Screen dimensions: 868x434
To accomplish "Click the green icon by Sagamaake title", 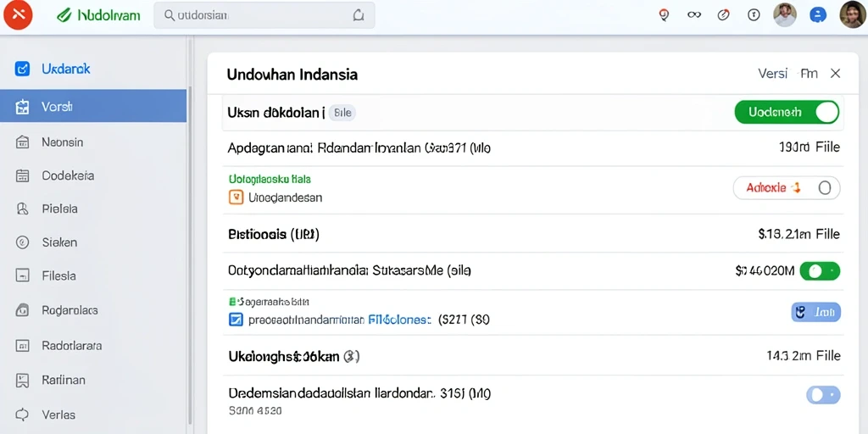I will pos(232,302).
